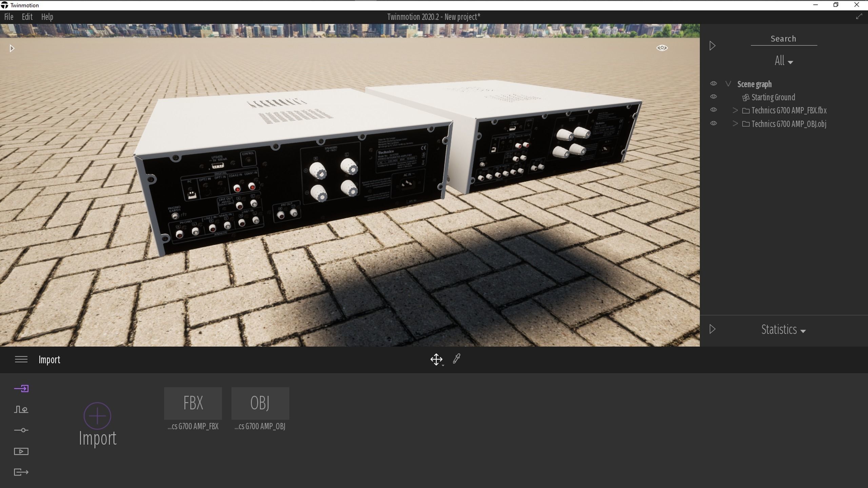Hide the Starting Ground object

(x=713, y=97)
